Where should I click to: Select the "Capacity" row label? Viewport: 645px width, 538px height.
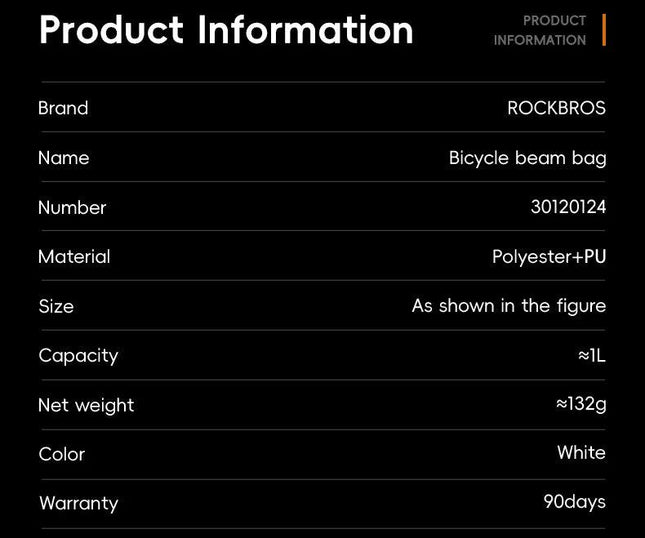[78, 356]
